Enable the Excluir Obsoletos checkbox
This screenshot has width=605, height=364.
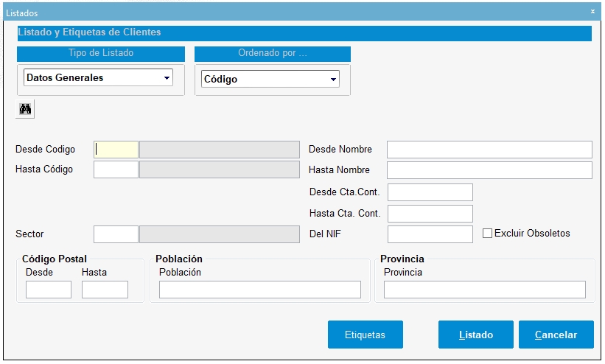487,234
